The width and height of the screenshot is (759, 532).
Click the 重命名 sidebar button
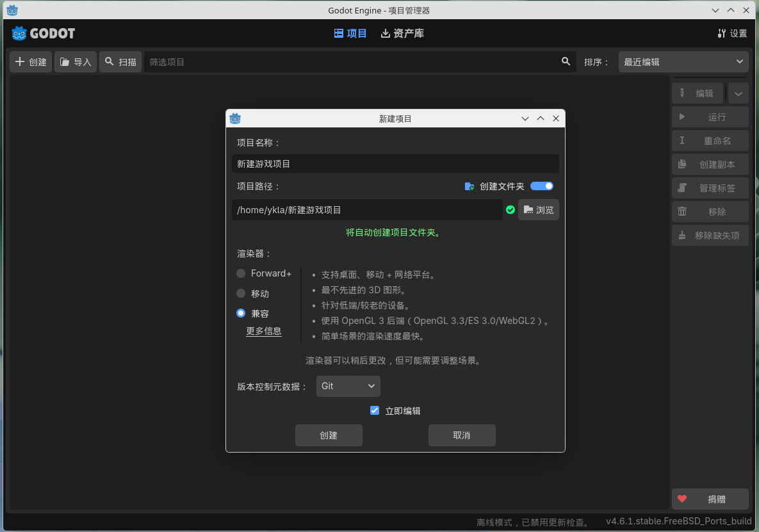pyautogui.click(x=710, y=141)
